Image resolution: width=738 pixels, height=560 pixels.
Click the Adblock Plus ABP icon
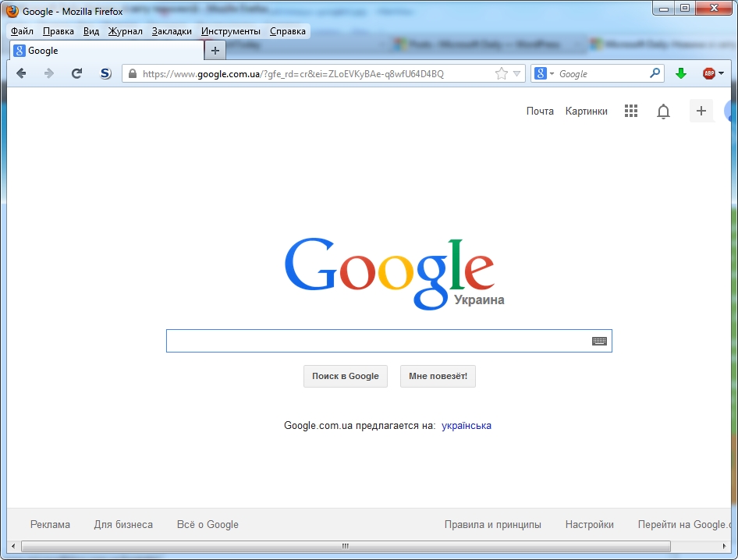708,73
